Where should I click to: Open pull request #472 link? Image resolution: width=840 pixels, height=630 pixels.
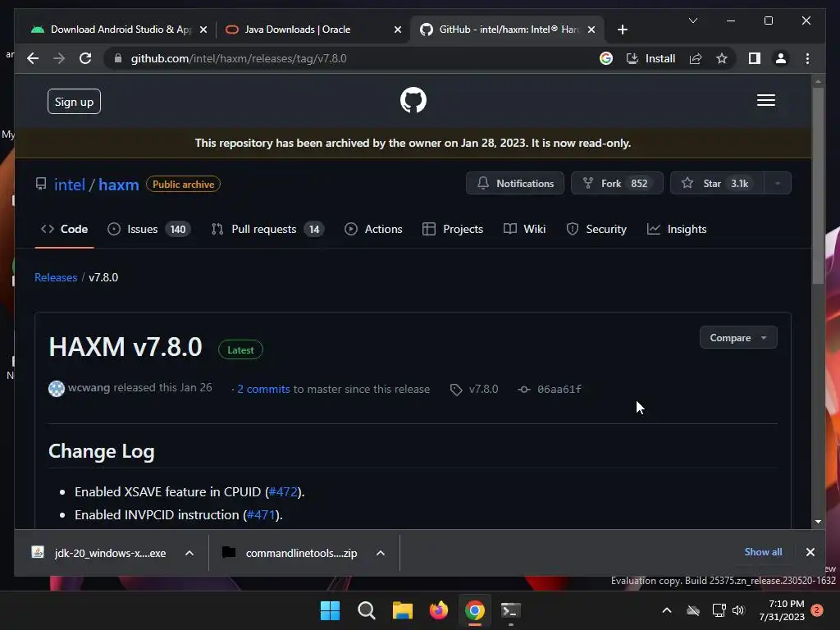pos(283,492)
